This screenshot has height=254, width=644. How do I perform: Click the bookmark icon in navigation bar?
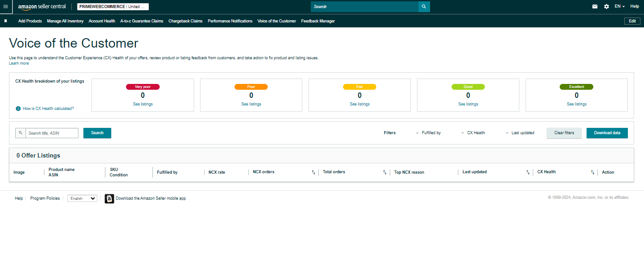tap(6, 21)
